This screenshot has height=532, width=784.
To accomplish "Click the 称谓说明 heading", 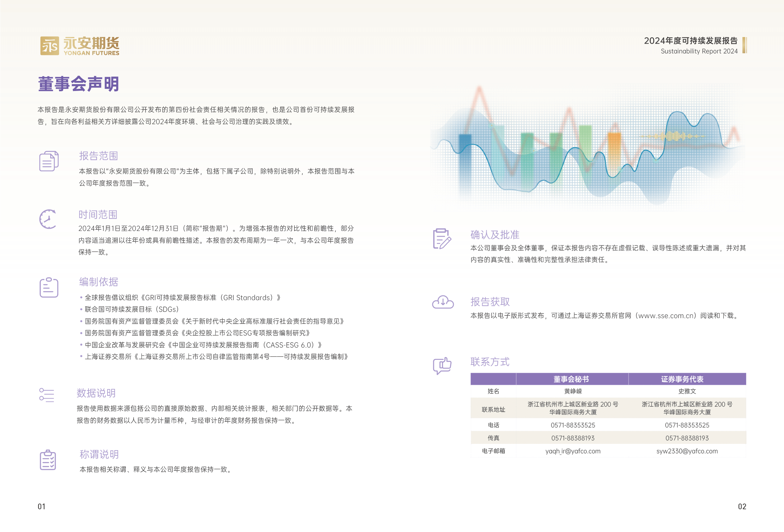I will (x=99, y=454).
